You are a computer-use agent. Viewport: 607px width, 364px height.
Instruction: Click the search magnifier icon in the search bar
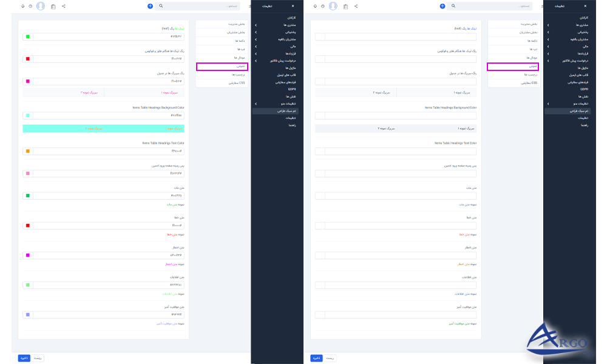tap(161, 5)
